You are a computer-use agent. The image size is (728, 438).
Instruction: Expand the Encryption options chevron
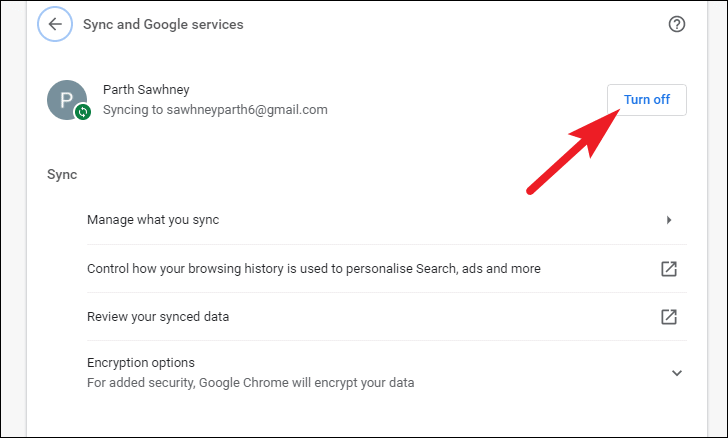click(676, 373)
